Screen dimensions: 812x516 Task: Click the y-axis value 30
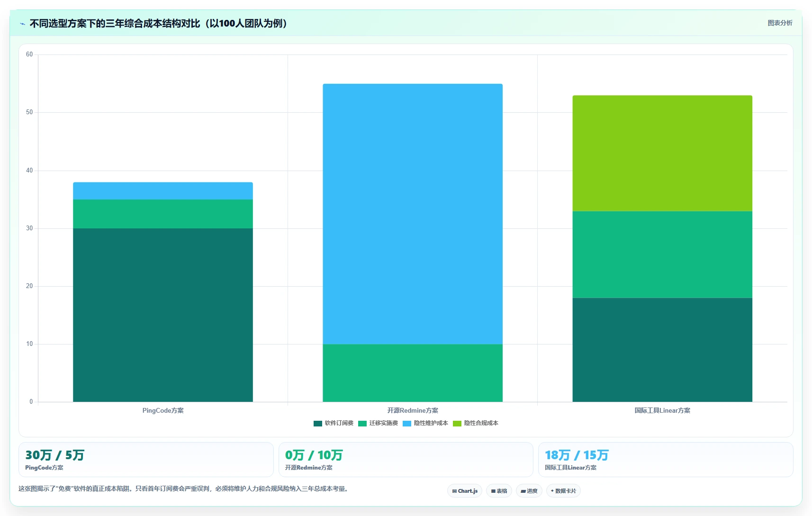pyautogui.click(x=29, y=228)
